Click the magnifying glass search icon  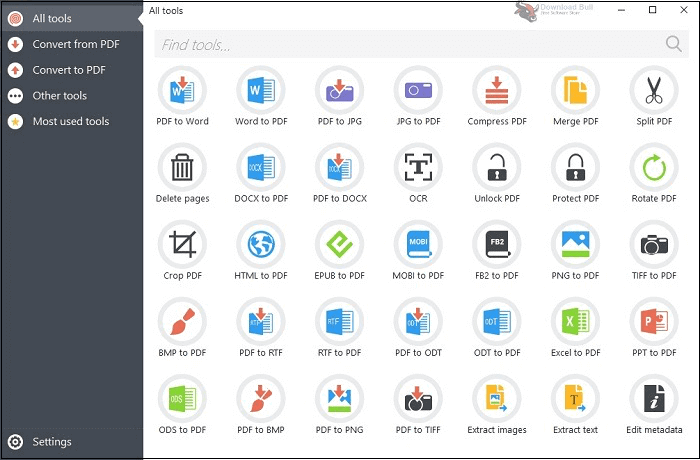coord(674,44)
